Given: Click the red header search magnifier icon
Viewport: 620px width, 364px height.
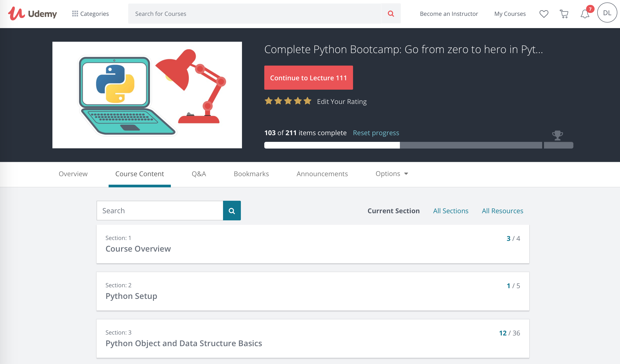Looking at the screenshot, I should tap(391, 14).
